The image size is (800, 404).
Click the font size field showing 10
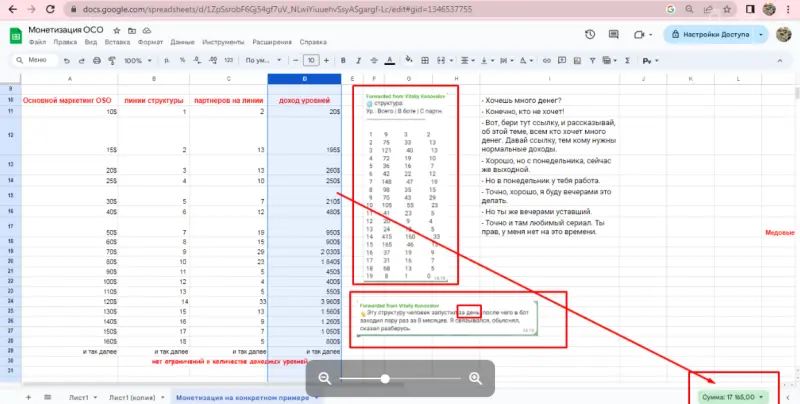pos(311,60)
